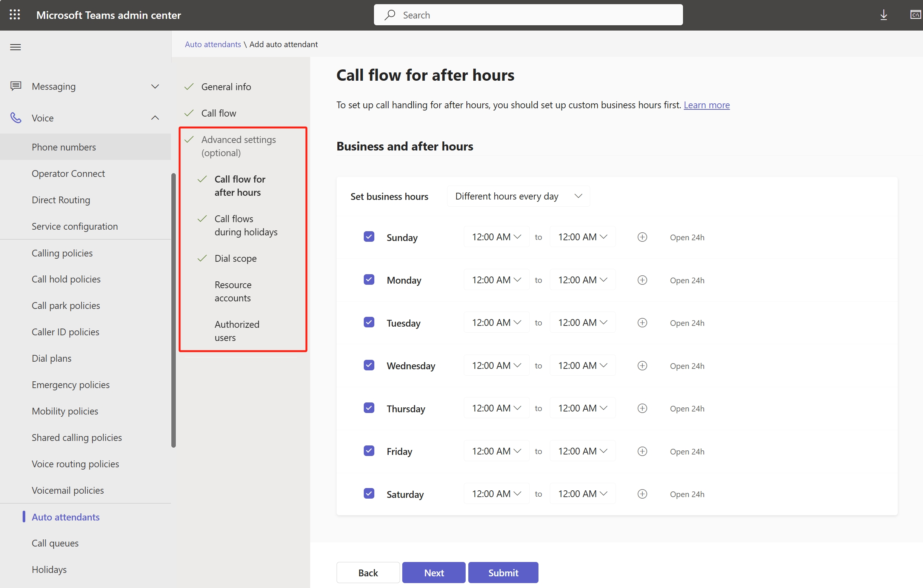Open Holidays page in sidebar
The image size is (923, 588).
pyautogui.click(x=49, y=570)
